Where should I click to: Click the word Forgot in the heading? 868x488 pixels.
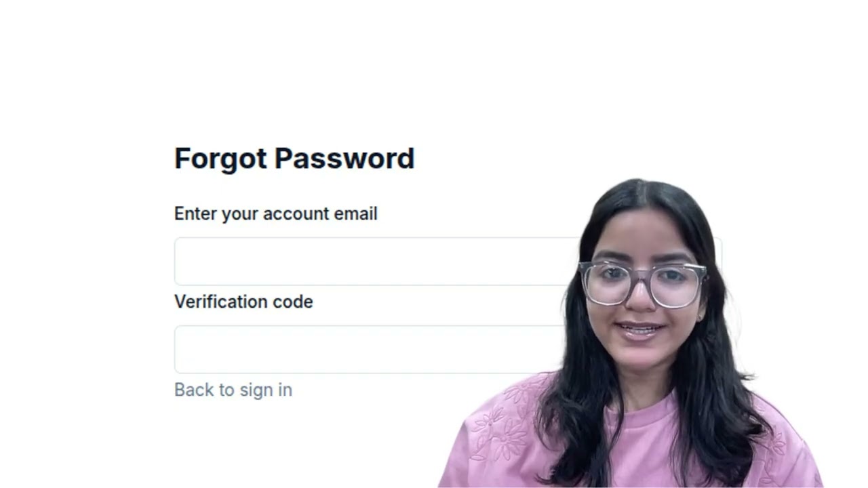click(220, 160)
